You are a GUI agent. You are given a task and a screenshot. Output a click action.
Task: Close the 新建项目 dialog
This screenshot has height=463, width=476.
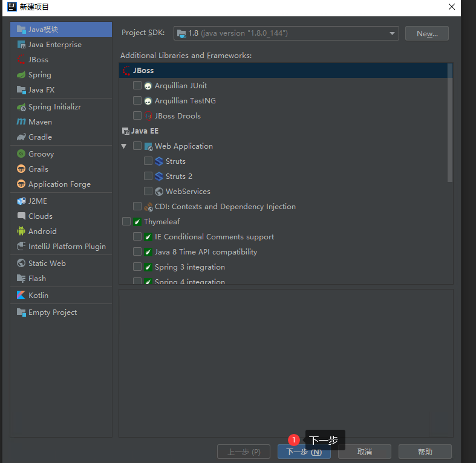(452, 7)
